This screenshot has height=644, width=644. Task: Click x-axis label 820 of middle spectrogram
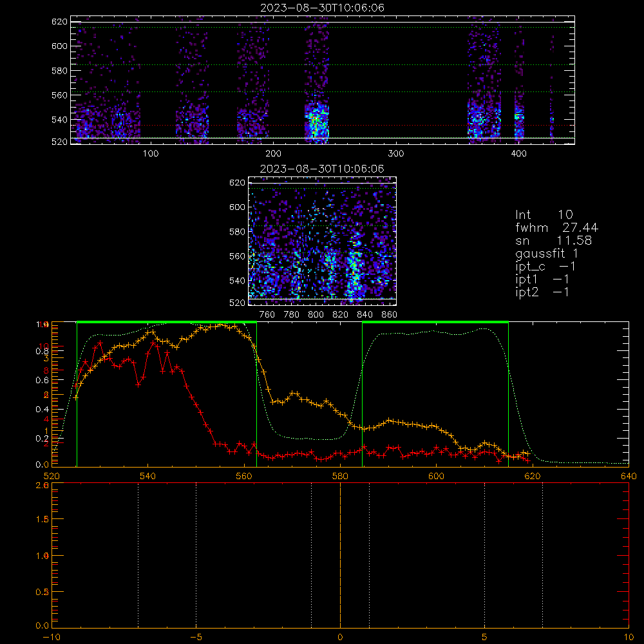click(x=341, y=315)
